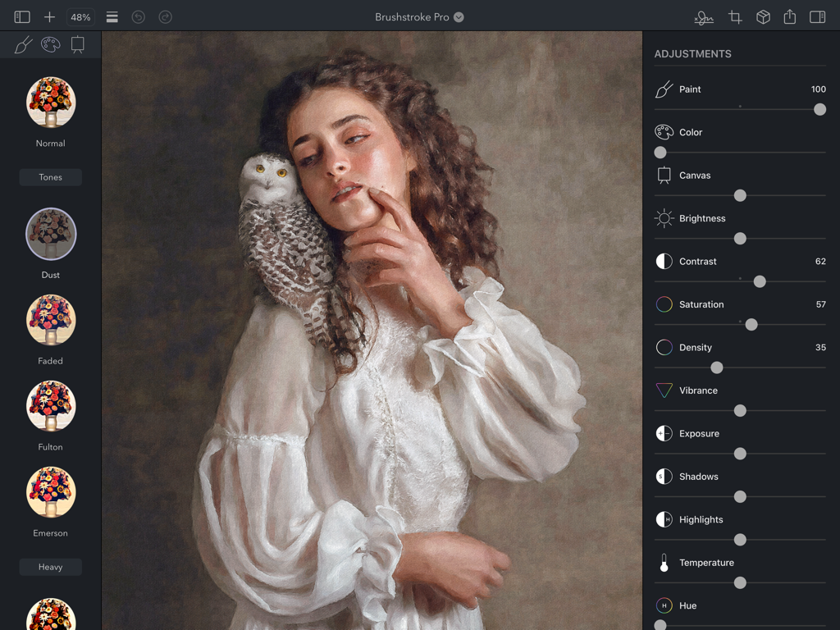Open the hamburger menu
Image resolution: width=840 pixels, height=630 pixels.
[x=112, y=16]
